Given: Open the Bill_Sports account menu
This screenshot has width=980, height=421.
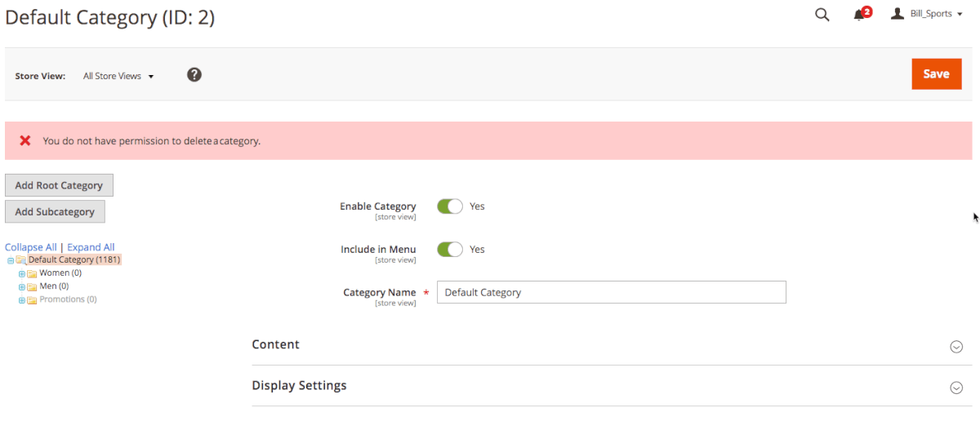Looking at the screenshot, I should 926,14.
